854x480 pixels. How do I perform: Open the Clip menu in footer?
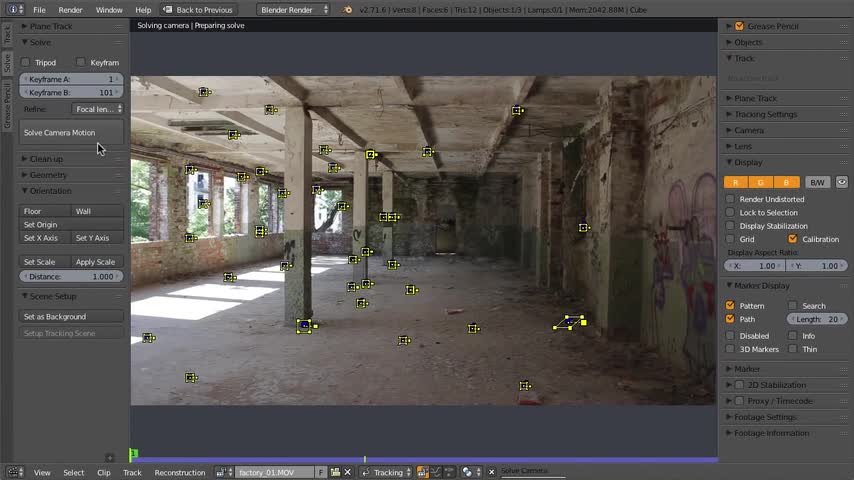click(x=103, y=472)
